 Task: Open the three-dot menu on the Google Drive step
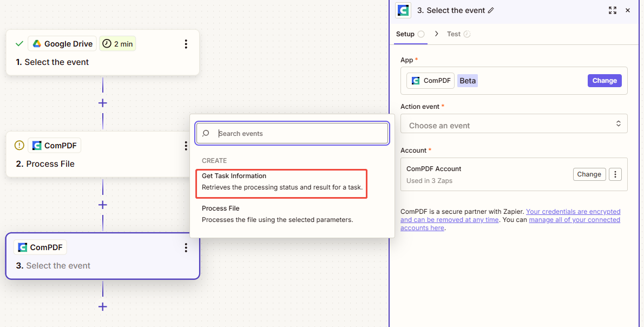pyautogui.click(x=186, y=44)
